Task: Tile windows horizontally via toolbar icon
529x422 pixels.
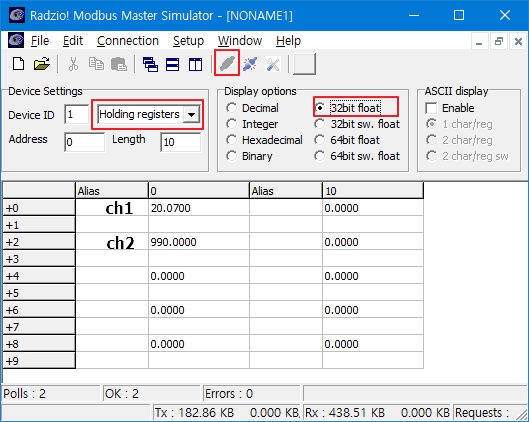Action: [x=172, y=64]
